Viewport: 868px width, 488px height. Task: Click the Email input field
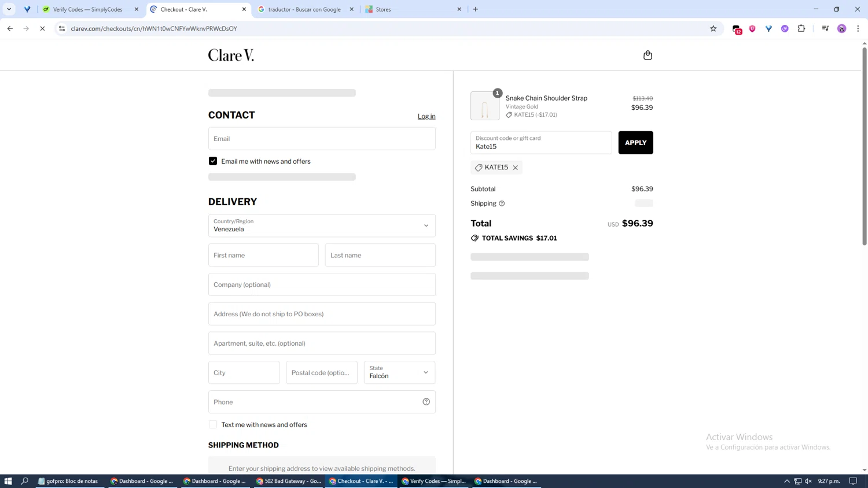click(x=322, y=139)
